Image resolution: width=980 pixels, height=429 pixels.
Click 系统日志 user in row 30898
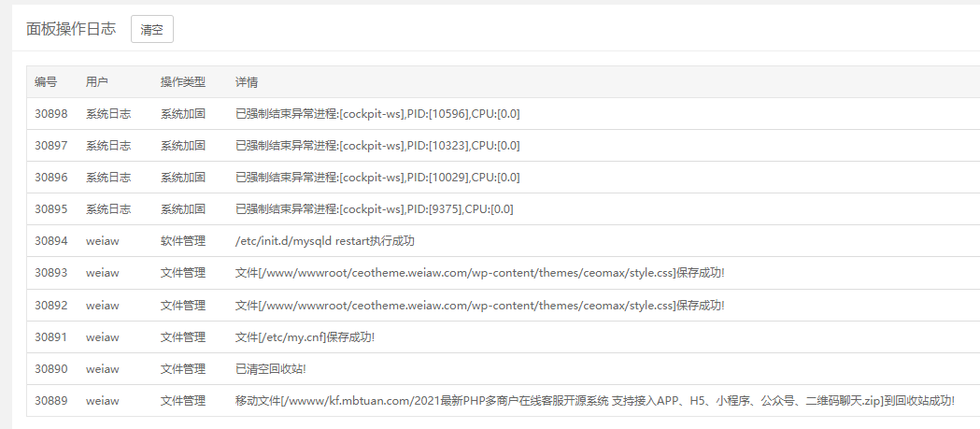tap(108, 114)
